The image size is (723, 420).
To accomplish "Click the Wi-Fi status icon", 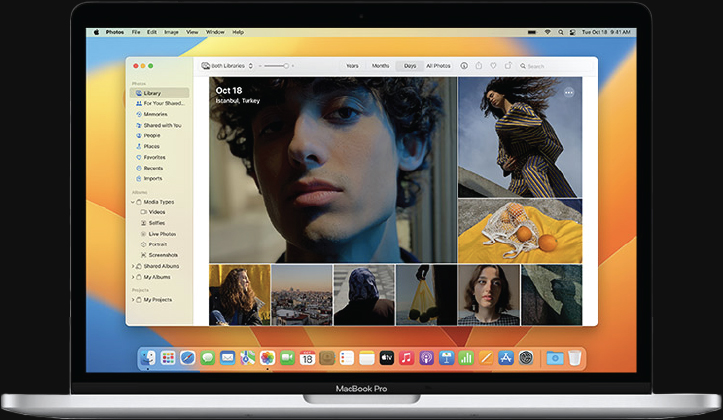I will [x=547, y=32].
